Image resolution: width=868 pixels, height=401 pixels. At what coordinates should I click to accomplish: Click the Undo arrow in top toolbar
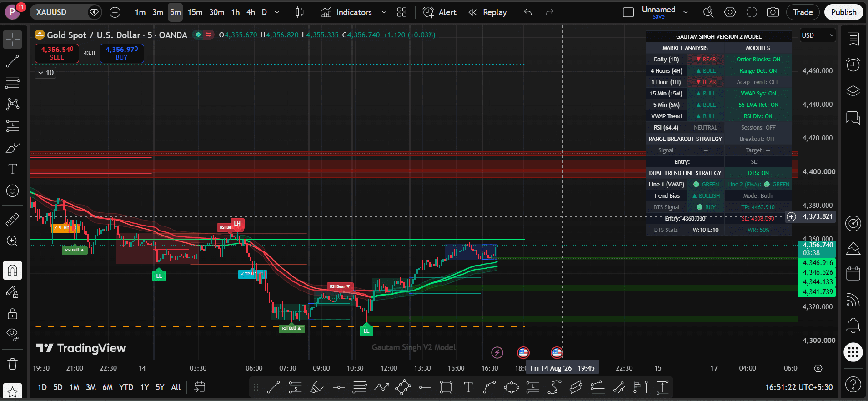(x=528, y=12)
